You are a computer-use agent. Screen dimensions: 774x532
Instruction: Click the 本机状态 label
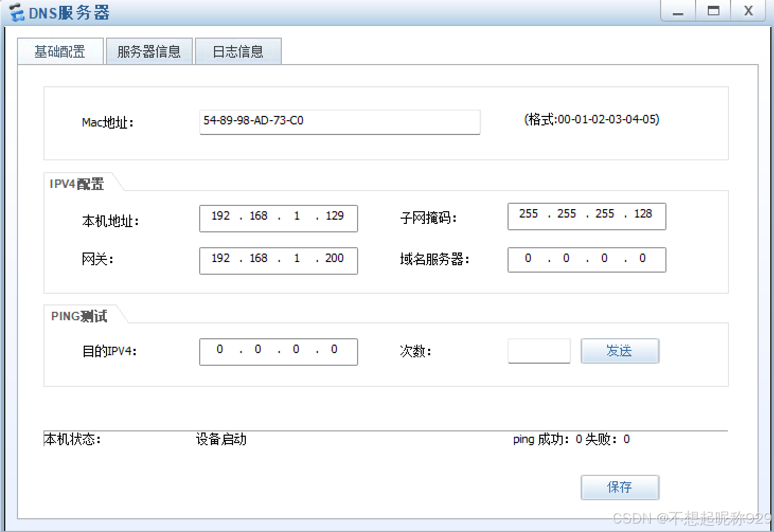tap(73, 439)
